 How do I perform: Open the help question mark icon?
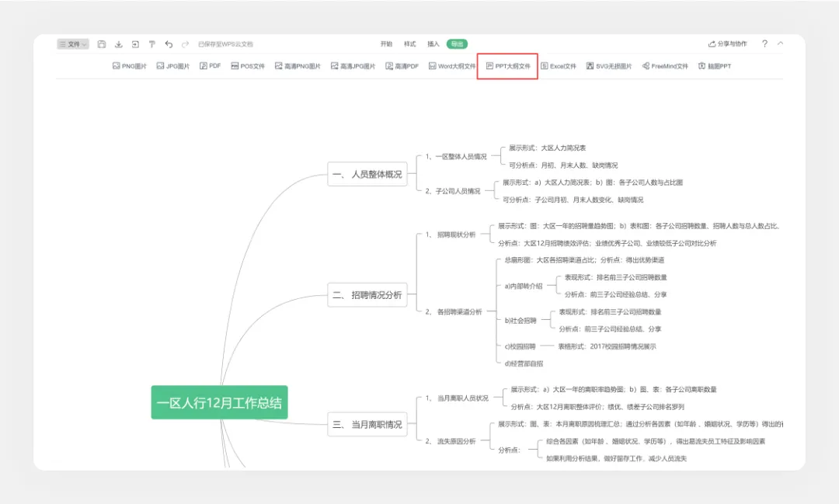tap(764, 44)
